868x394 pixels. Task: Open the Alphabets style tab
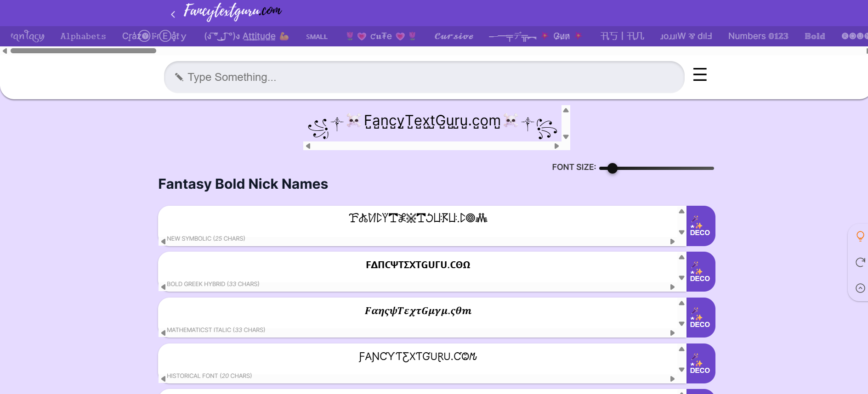pyautogui.click(x=83, y=36)
